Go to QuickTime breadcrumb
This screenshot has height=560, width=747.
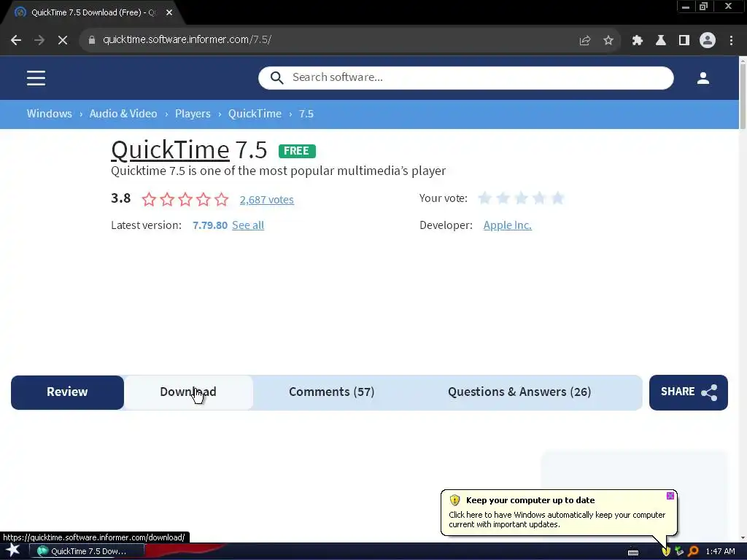click(x=255, y=114)
